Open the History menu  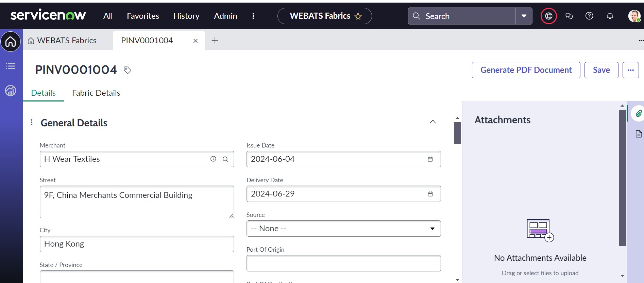tap(186, 16)
